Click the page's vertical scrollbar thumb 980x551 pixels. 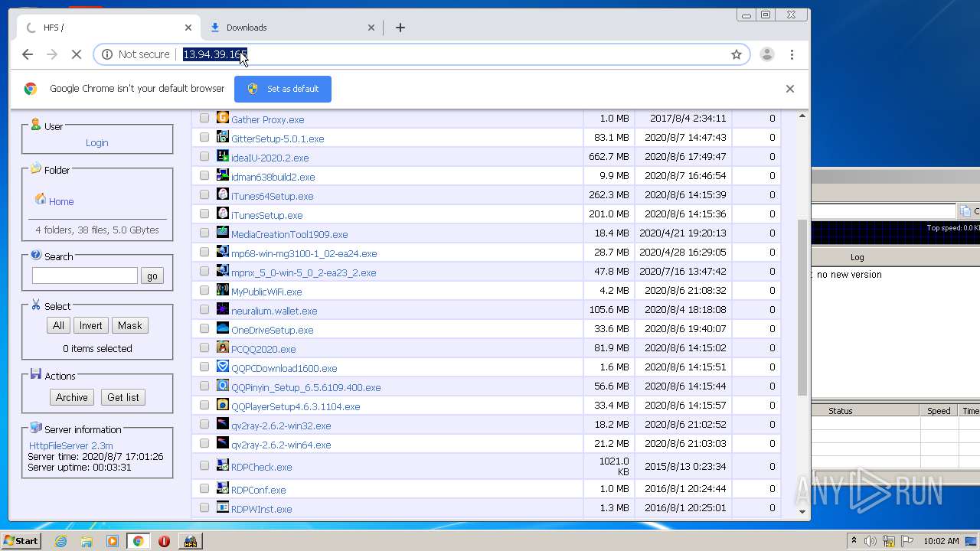coord(802,306)
